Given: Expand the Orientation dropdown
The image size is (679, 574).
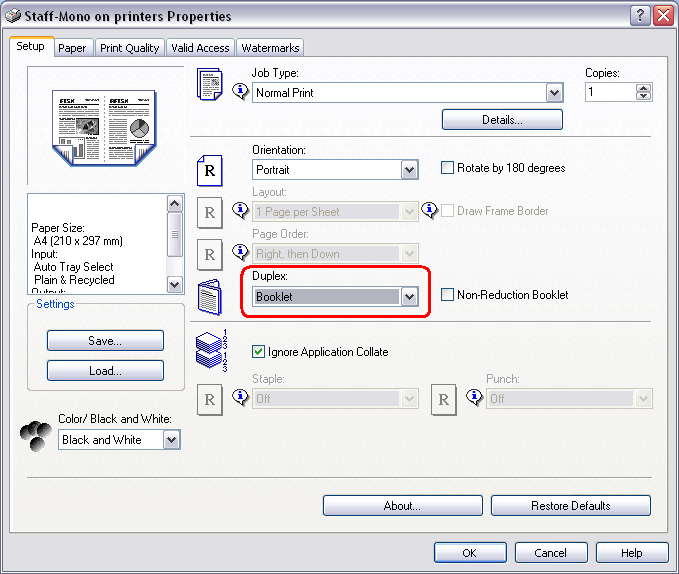Looking at the screenshot, I should click(408, 170).
